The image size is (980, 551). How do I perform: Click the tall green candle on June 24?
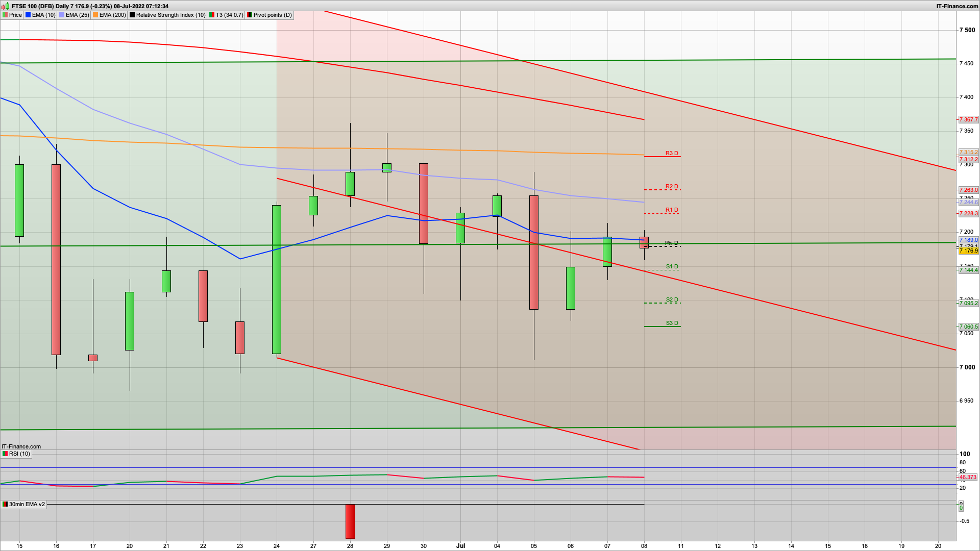click(277, 280)
